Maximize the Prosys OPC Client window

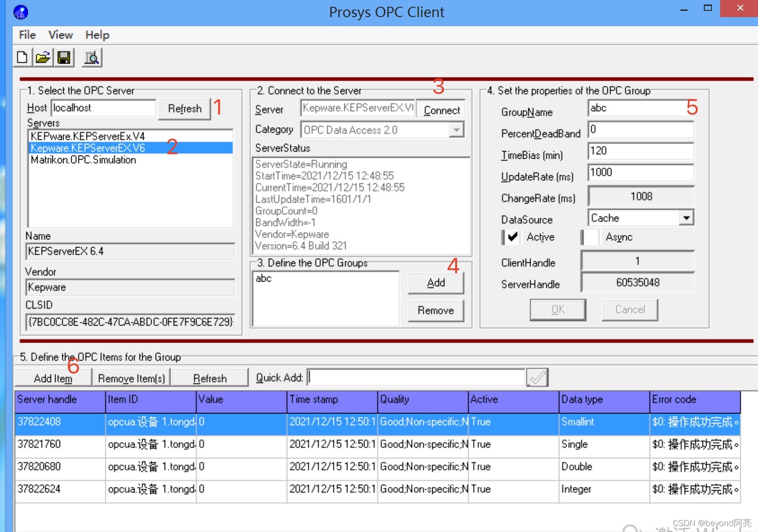[x=708, y=8]
